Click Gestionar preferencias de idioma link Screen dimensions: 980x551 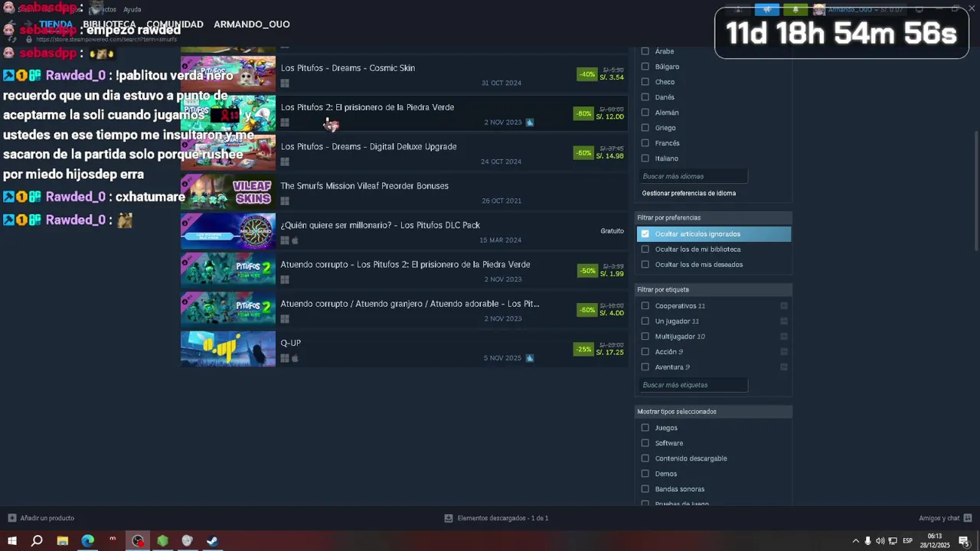[689, 194]
